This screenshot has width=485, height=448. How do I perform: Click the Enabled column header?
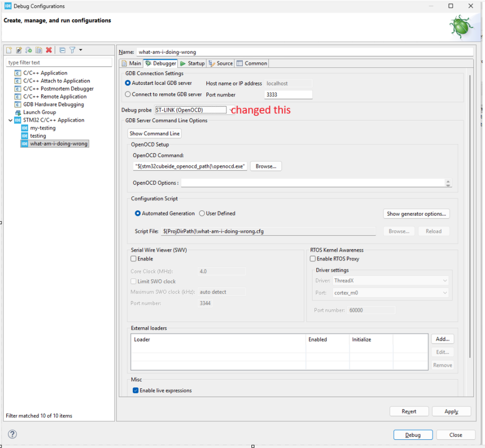point(328,339)
